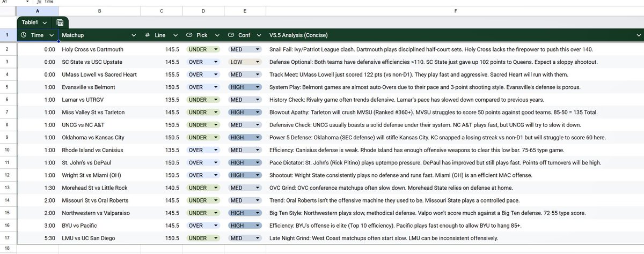This screenshot has height=254, width=644.
Task: Select cell 'Wright St vs Miami (OH)'
Action: tap(100, 175)
